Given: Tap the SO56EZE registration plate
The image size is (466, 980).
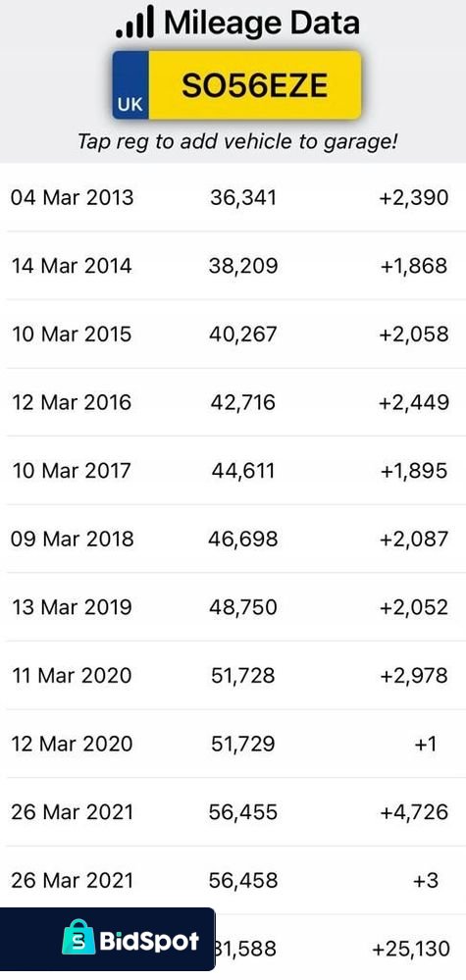Looking at the screenshot, I should (236, 85).
